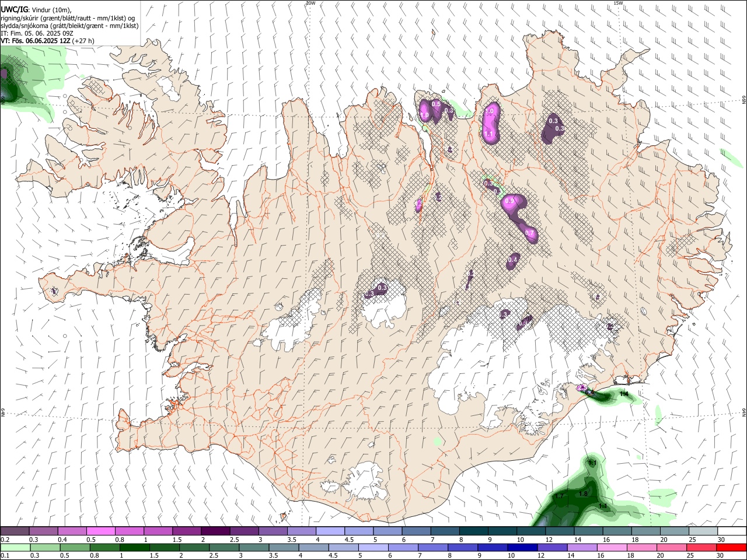Viewport: 747px width, 560px height.
Task: Click the 20W longitude label
Action: 310,3
